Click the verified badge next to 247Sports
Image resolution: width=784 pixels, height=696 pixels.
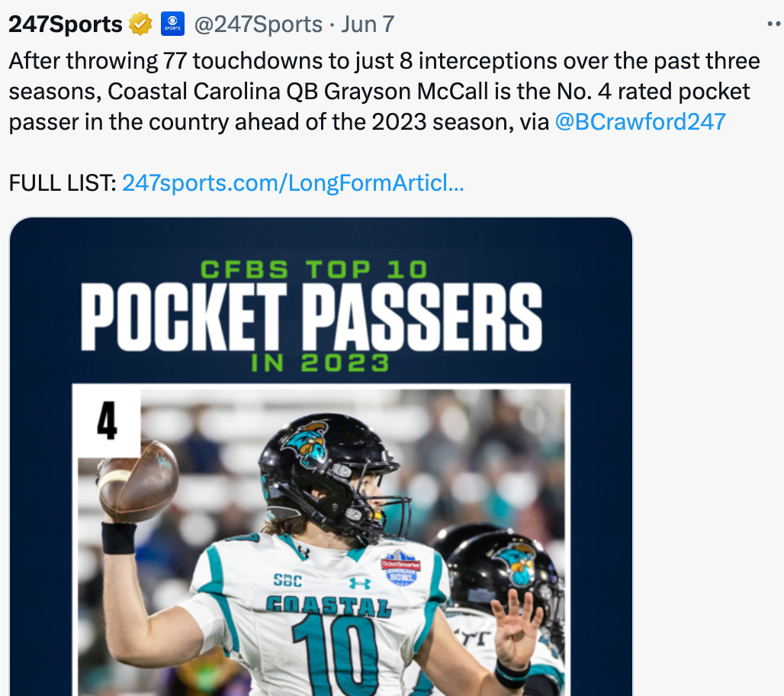(x=140, y=23)
